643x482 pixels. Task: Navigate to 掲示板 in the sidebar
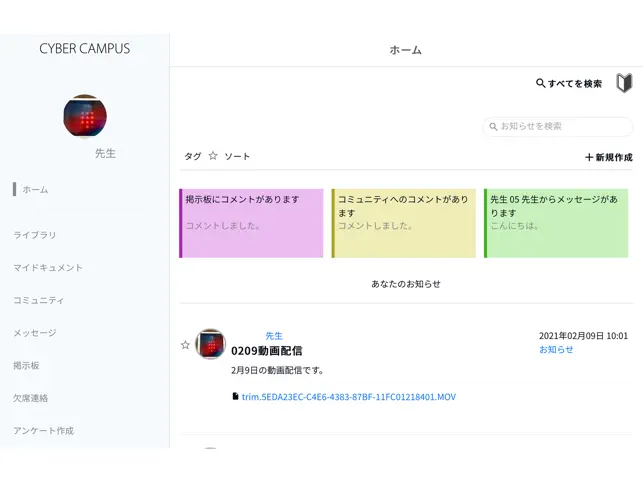[x=26, y=365]
